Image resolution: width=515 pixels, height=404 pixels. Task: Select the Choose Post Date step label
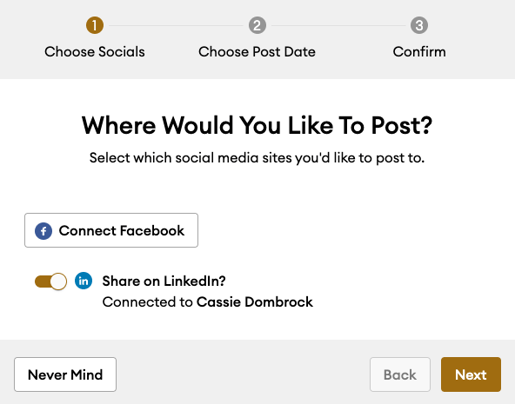257,52
